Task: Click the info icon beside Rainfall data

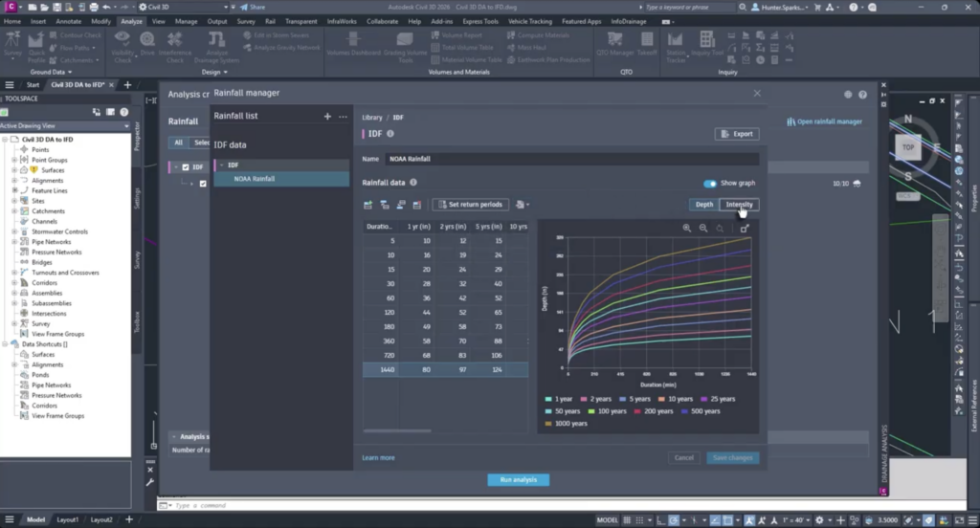Action: 413,182
